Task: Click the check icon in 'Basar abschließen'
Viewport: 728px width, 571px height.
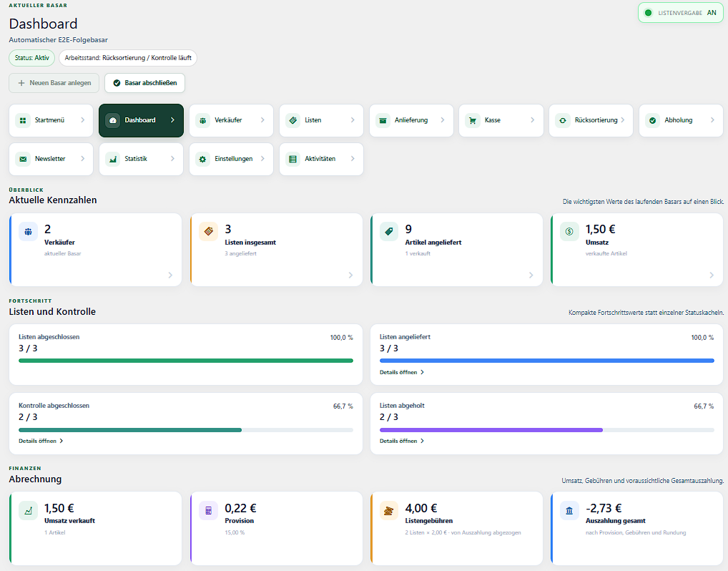Action: pyautogui.click(x=117, y=83)
